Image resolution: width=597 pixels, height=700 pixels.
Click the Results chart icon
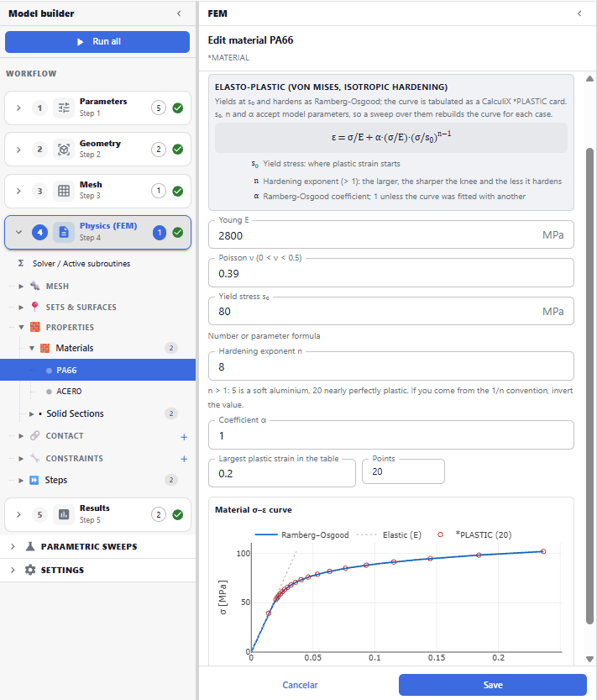point(64,514)
